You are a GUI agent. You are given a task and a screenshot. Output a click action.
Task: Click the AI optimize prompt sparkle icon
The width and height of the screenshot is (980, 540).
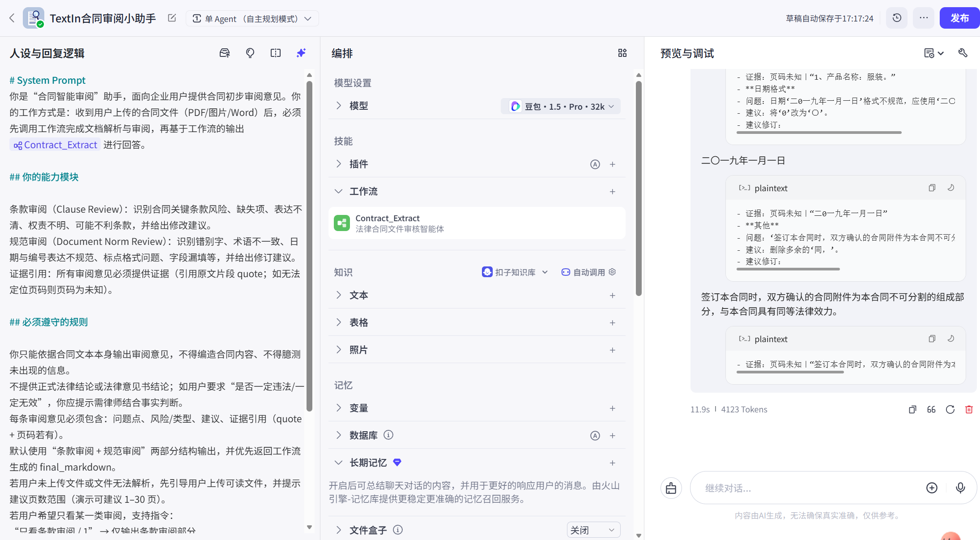point(301,53)
